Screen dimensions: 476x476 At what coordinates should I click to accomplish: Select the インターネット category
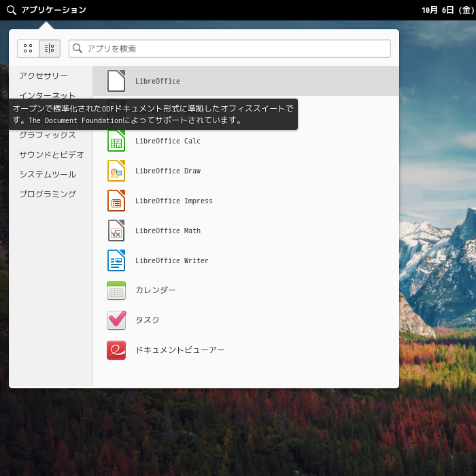[x=48, y=95]
